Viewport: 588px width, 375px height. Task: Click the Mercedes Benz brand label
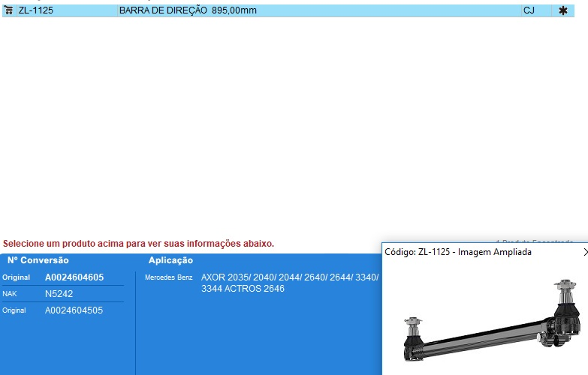[168, 277]
